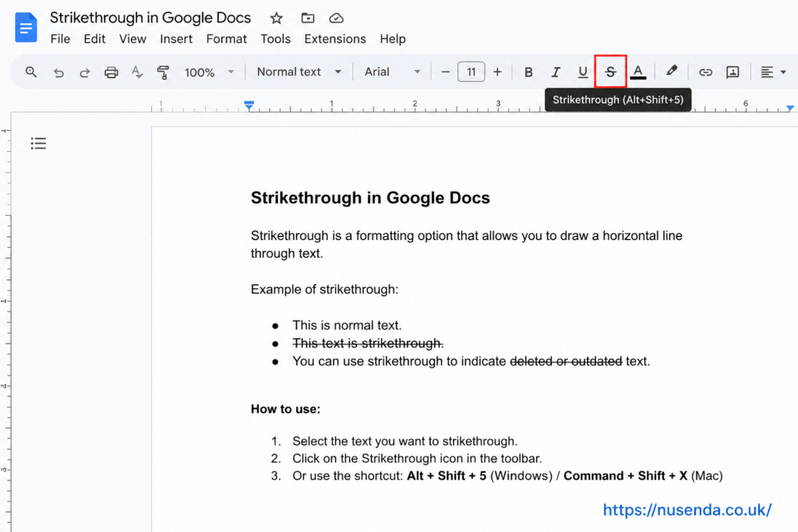
Task: Undo the last action
Action: 58,72
